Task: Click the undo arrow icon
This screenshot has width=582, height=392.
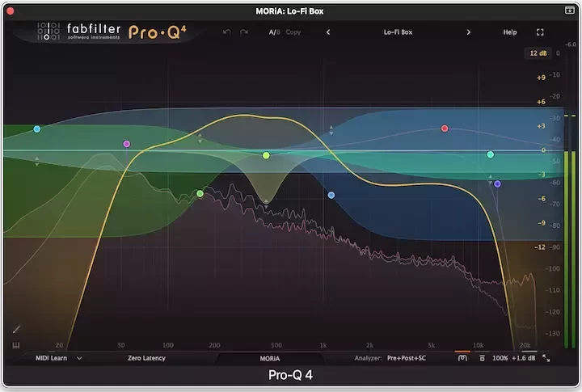Action: (x=227, y=32)
